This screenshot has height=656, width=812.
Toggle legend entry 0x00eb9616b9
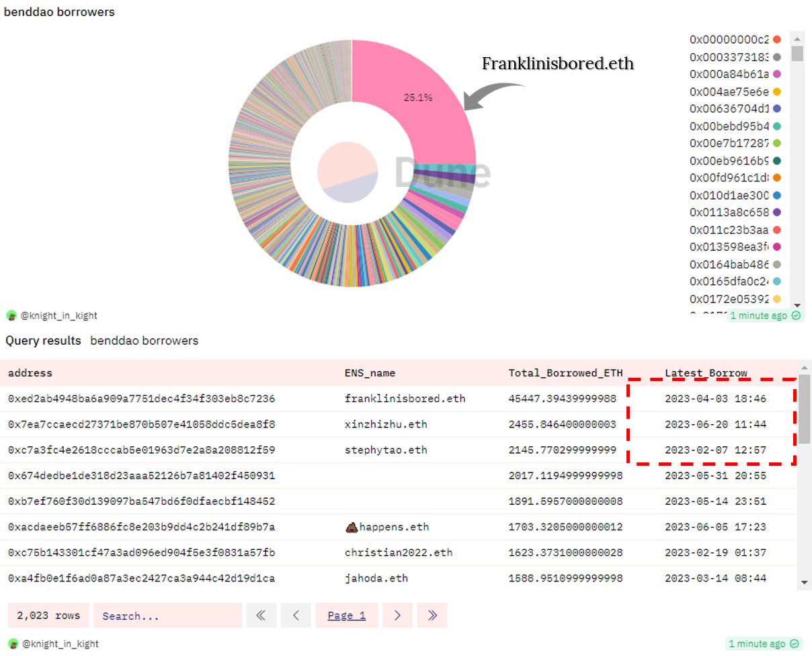[734, 161]
